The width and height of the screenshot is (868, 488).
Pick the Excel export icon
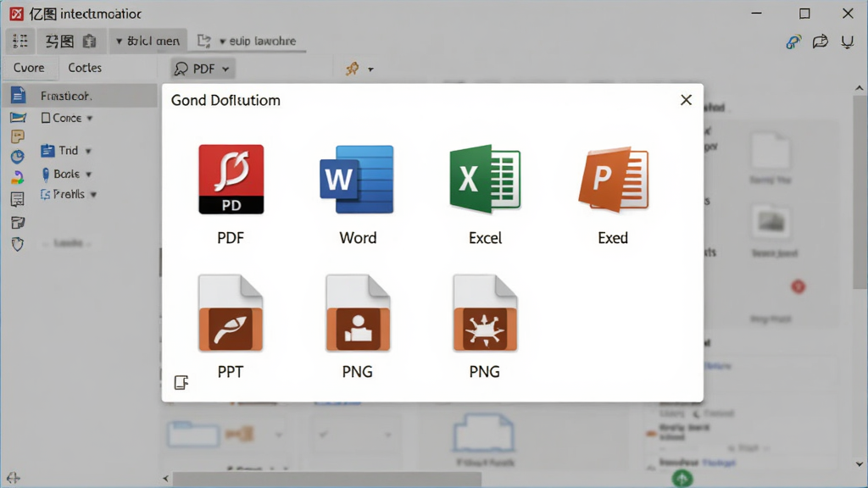(x=485, y=179)
